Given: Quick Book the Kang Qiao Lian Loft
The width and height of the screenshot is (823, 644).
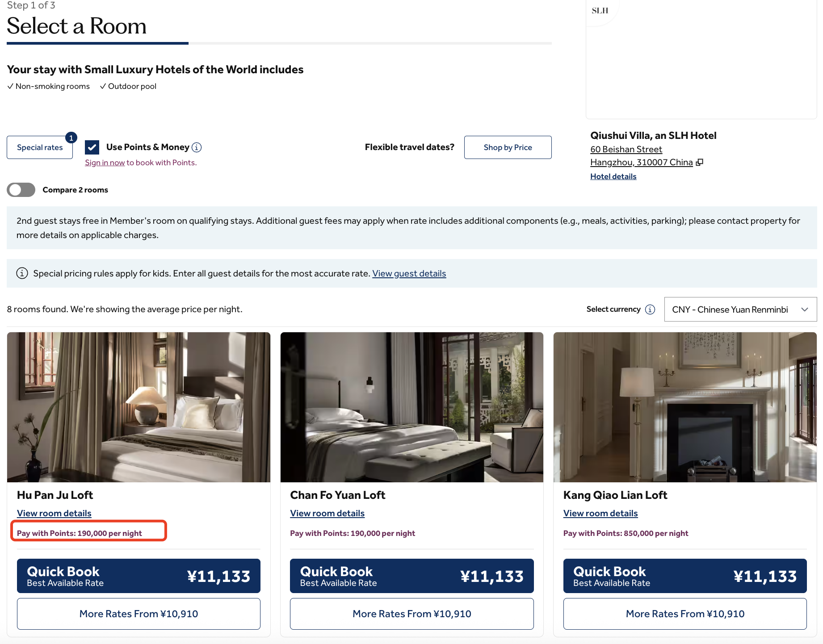Looking at the screenshot, I should (685, 576).
